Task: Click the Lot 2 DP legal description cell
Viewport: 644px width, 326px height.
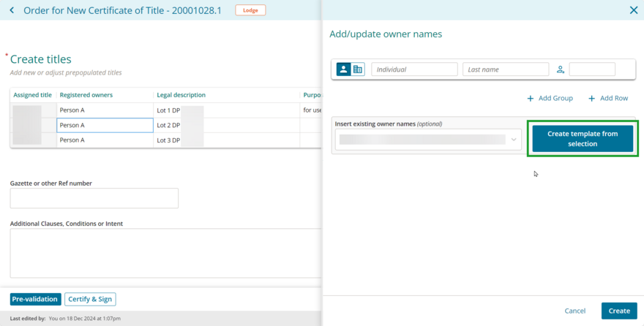Action: 226,125
